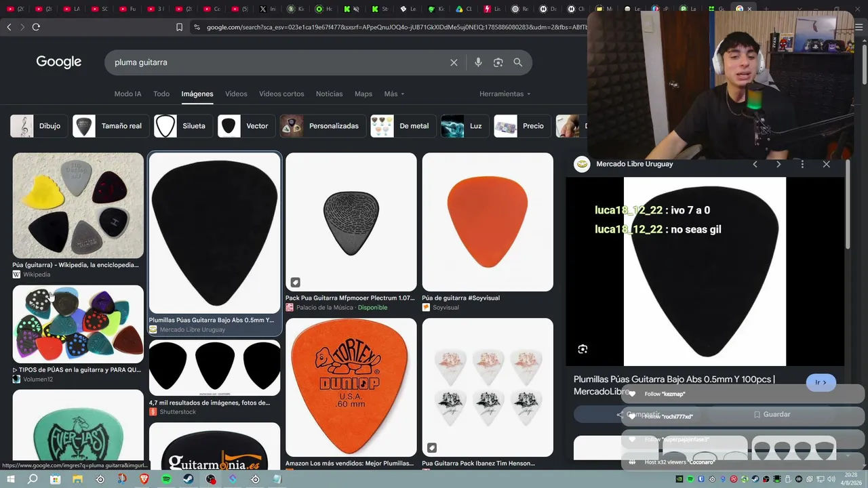Open the orange Soyvisual pick thumbnail
Viewport: 868px width, 488px height.
(488, 222)
